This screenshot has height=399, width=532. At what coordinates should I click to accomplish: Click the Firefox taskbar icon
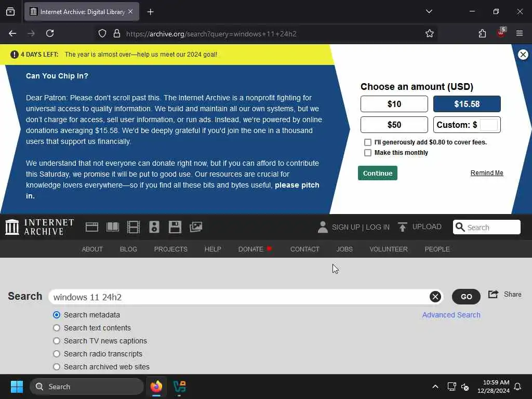156,387
